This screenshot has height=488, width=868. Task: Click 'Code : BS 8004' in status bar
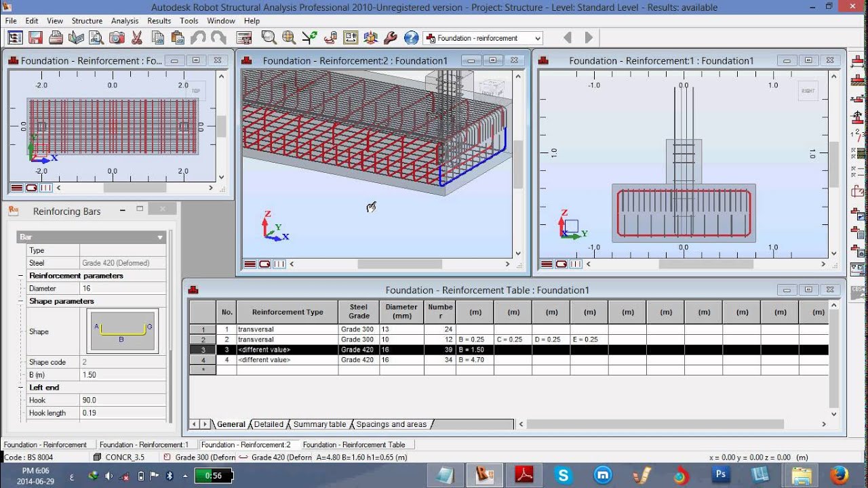tap(28, 457)
